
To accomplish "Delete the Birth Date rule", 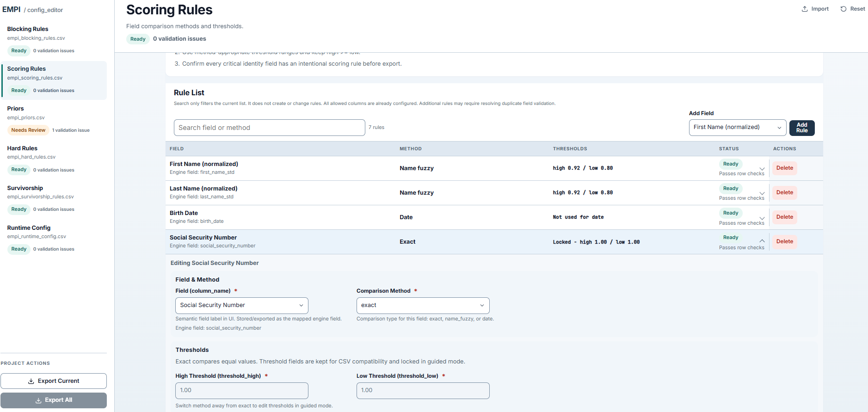I will point(785,217).
